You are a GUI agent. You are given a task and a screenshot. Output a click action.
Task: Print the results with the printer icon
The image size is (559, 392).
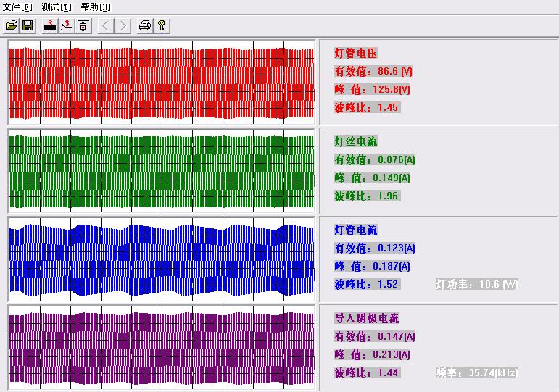coord(145,25)
